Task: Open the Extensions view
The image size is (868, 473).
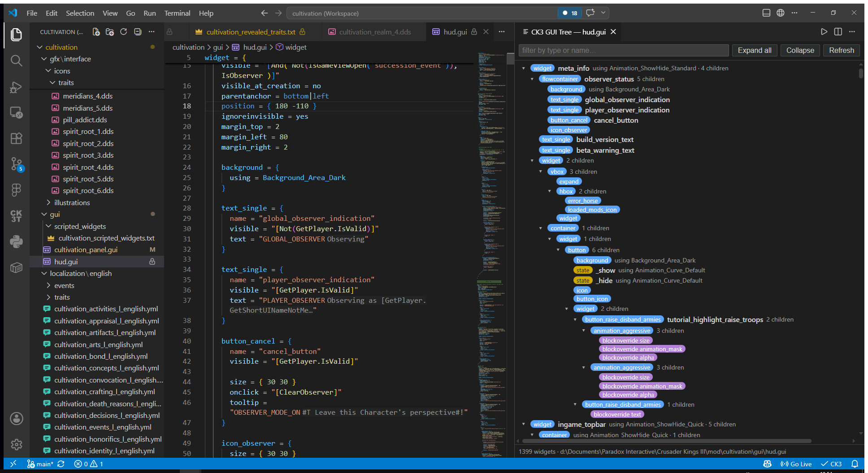Action: tap(17, 138)
